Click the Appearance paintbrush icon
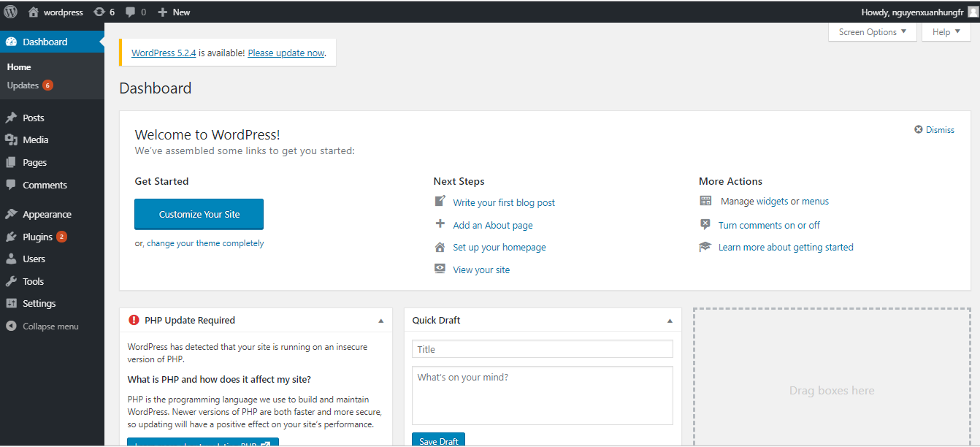 click(11, 214)
